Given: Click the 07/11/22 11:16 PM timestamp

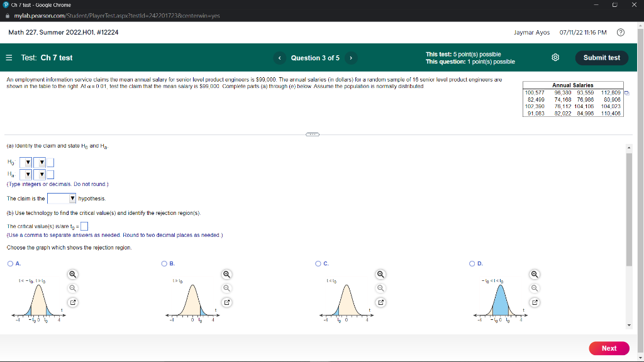Looking at the screenshot, I should (583, 33).
